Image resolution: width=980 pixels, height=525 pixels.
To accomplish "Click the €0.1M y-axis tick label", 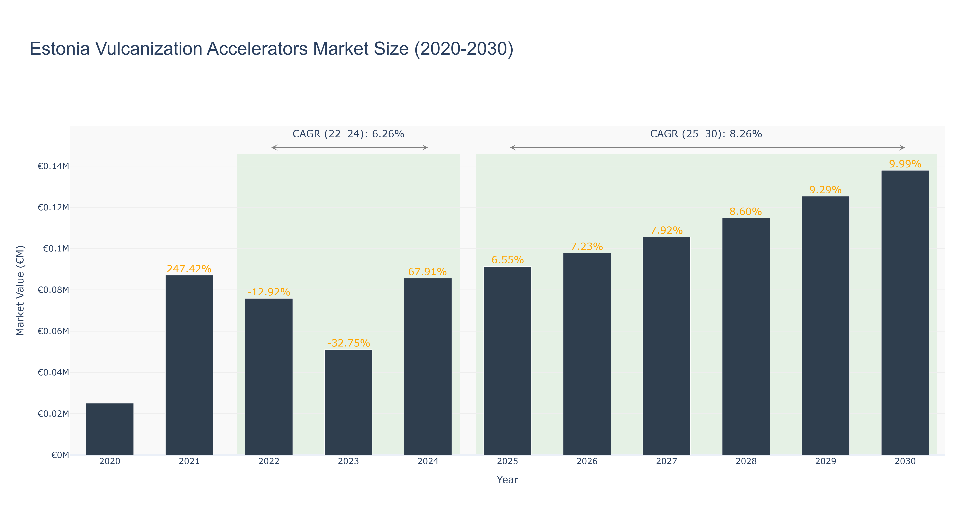I will 56,249.
